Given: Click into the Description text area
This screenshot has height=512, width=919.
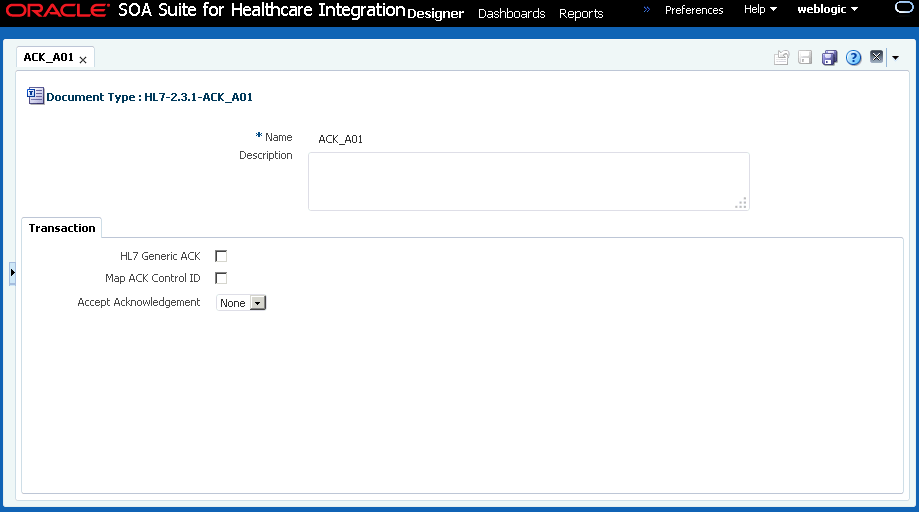Looking at the screenshot, I should point(529,182).
